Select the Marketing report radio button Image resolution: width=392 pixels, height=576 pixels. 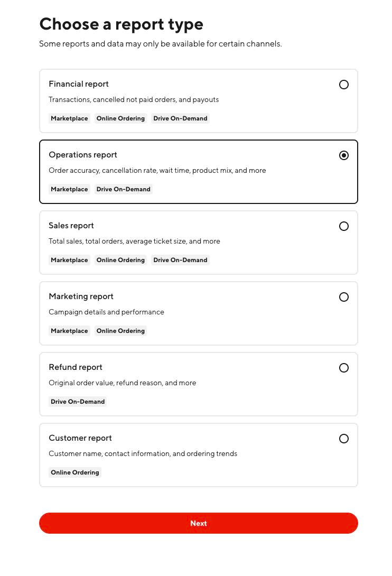(343, 297)
